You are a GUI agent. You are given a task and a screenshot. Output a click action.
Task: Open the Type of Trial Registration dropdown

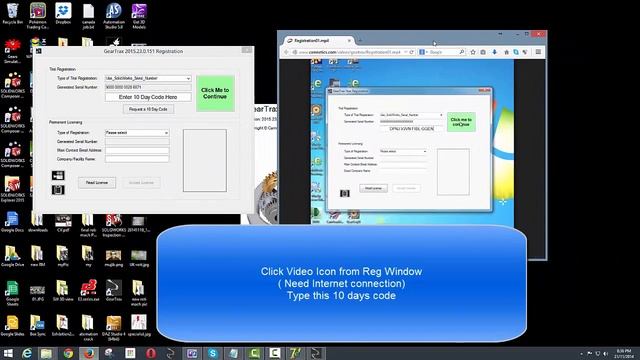click(148, 78)
